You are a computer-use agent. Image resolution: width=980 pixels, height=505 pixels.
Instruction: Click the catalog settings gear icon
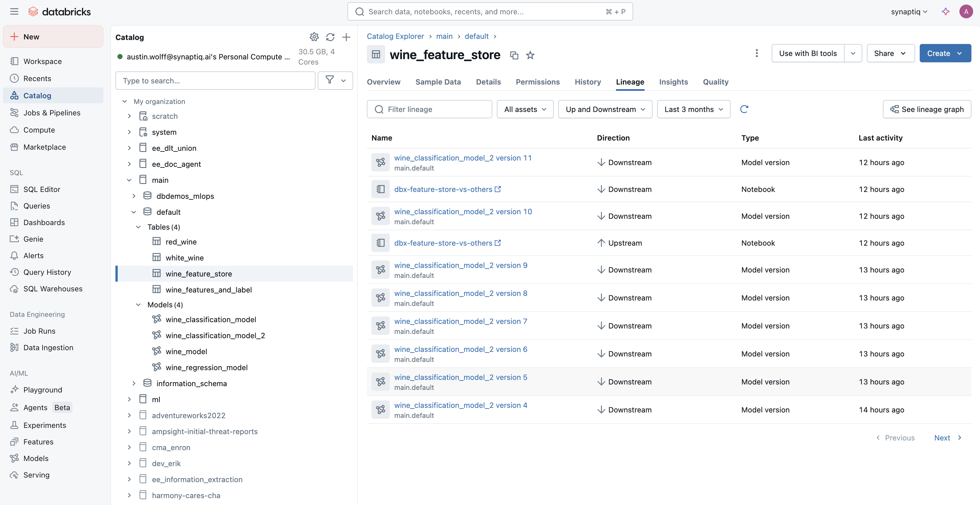tap(314, 37)
